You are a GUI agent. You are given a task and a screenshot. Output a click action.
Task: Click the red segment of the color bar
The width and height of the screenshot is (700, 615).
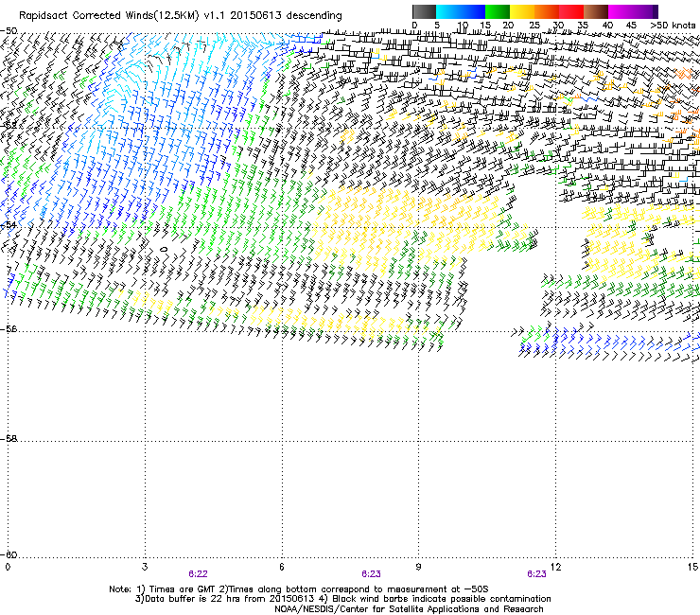click(571, 11)
